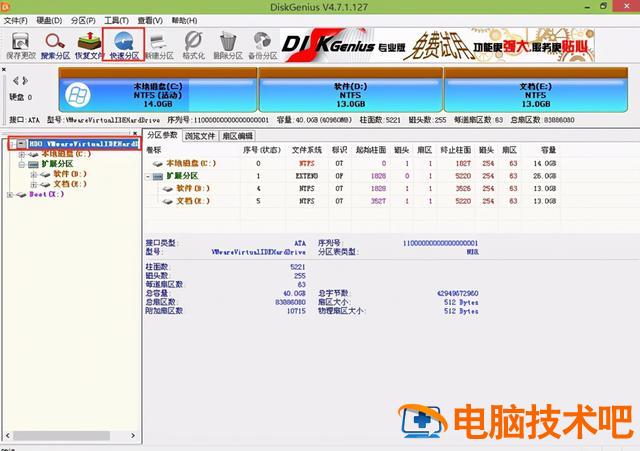Open the View (查看) menu

tap(150, 20)
